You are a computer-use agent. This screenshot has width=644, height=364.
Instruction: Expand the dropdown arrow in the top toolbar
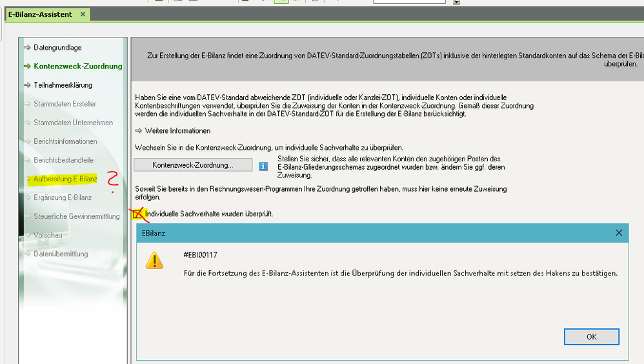456,3
